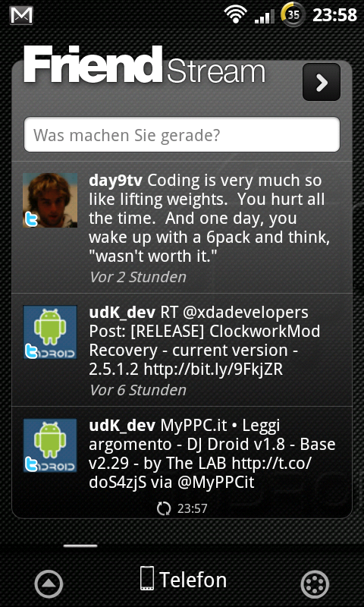Tap the cellular signal bars icon
364x607 pixels.
[x=264, y=16]
